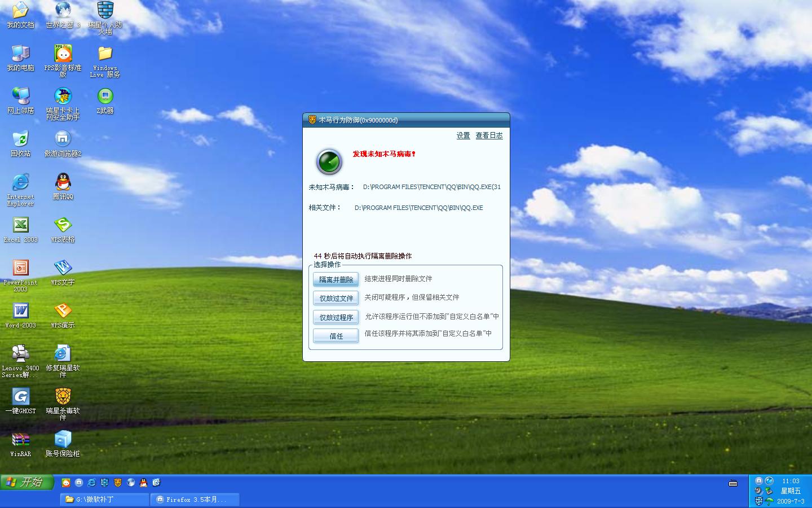
Task: Click the 隔离并删除 button
Action: click(336, 279)
